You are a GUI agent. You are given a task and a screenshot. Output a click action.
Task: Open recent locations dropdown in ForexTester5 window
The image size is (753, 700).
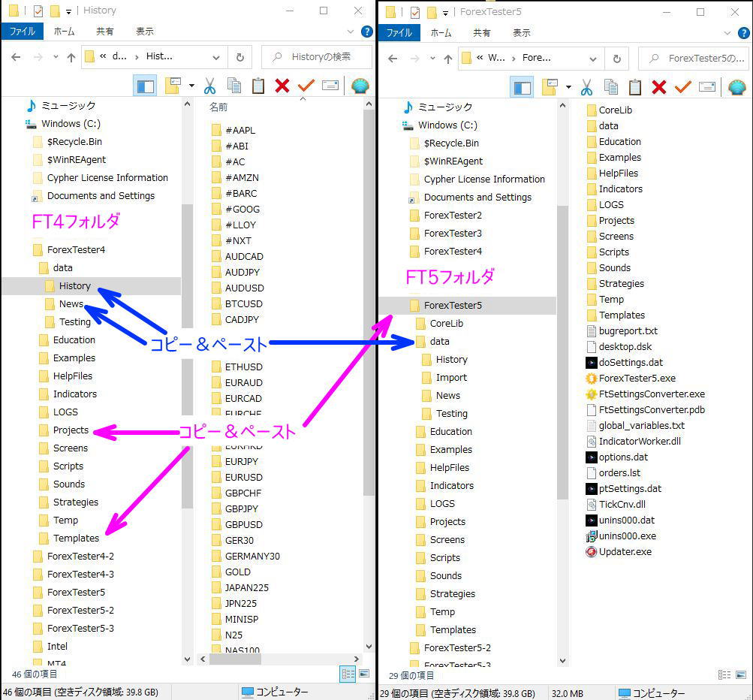point(432,58)
